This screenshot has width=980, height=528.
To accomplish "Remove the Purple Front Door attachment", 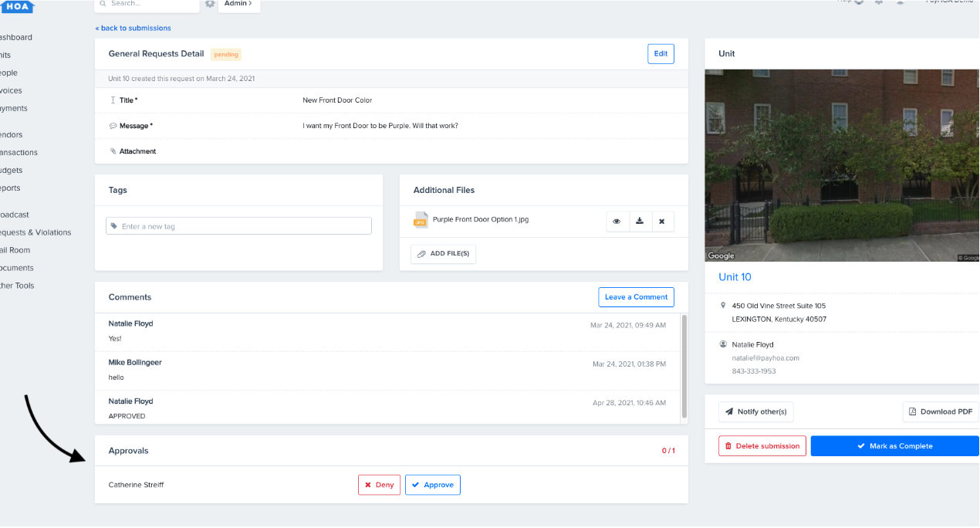I will pyautogui.click(x=662, y=222).
